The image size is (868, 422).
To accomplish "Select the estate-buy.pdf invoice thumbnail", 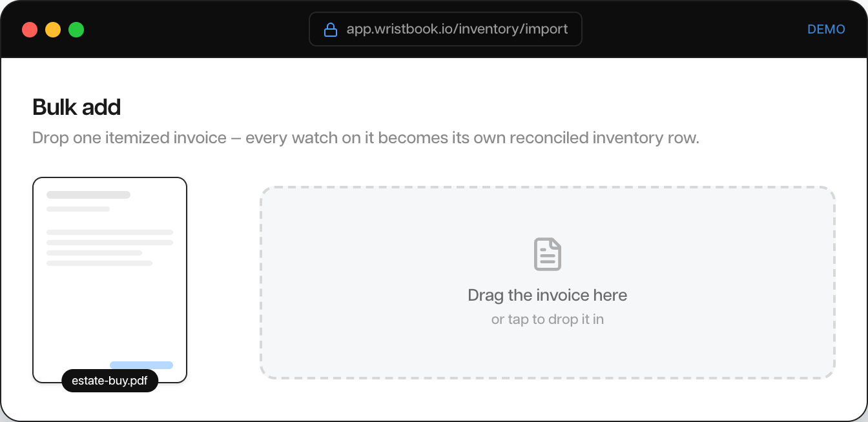I will 110,280.
